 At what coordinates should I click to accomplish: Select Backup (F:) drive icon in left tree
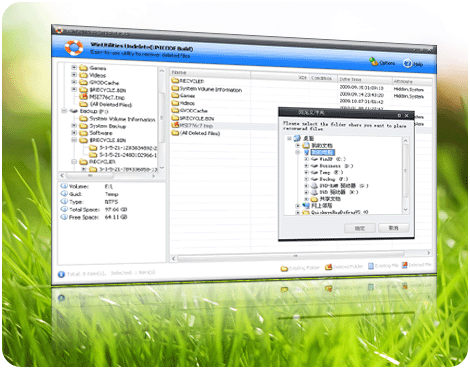point(74,111)
